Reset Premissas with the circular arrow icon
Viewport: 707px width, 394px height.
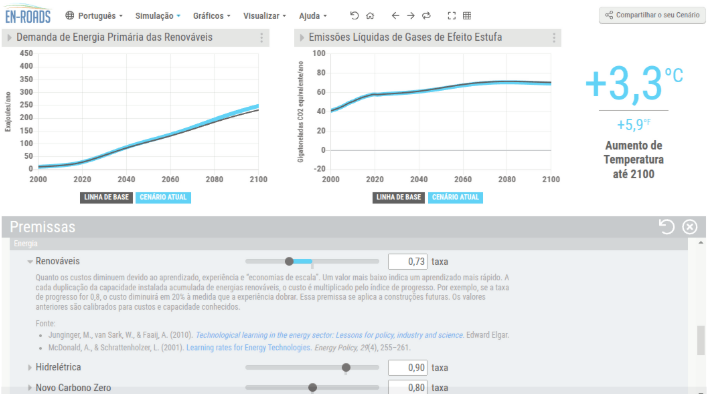(x=666, y=226)
